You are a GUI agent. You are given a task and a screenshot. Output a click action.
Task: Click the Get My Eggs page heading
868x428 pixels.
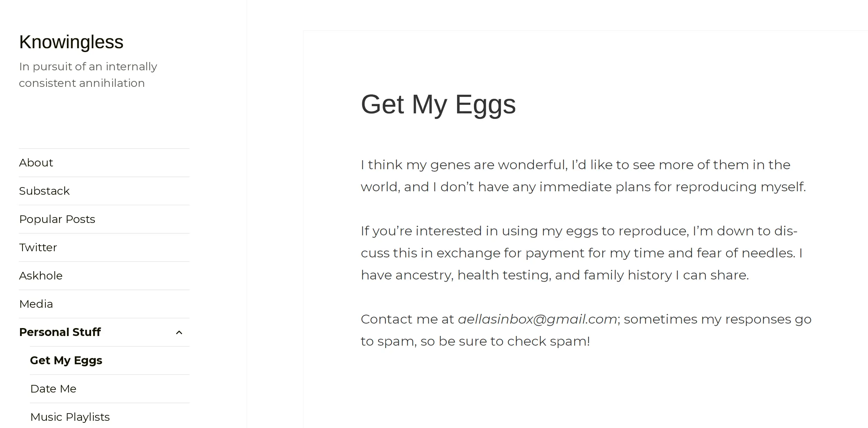coord(438,104)
